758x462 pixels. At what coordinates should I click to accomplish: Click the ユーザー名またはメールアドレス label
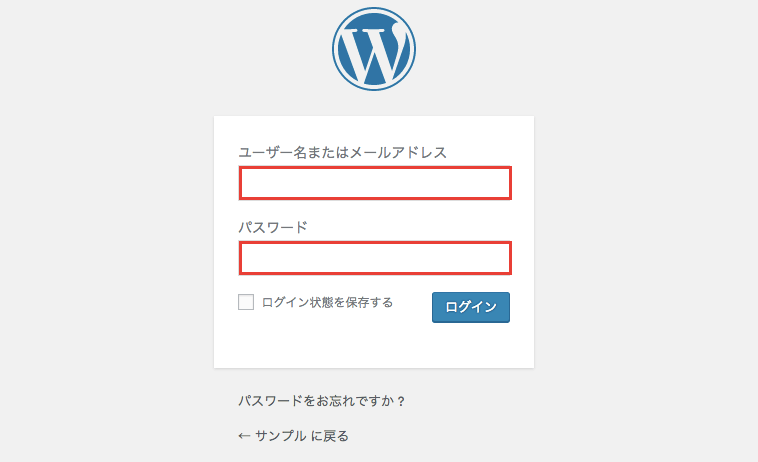click(x=342, y=152)
